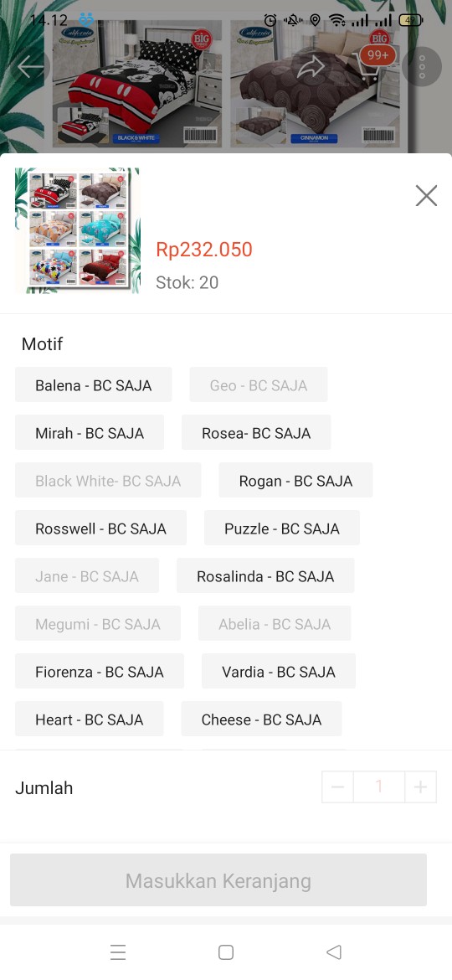
Task: Open Android recent apps menu icon
Action: pos(118,952)
